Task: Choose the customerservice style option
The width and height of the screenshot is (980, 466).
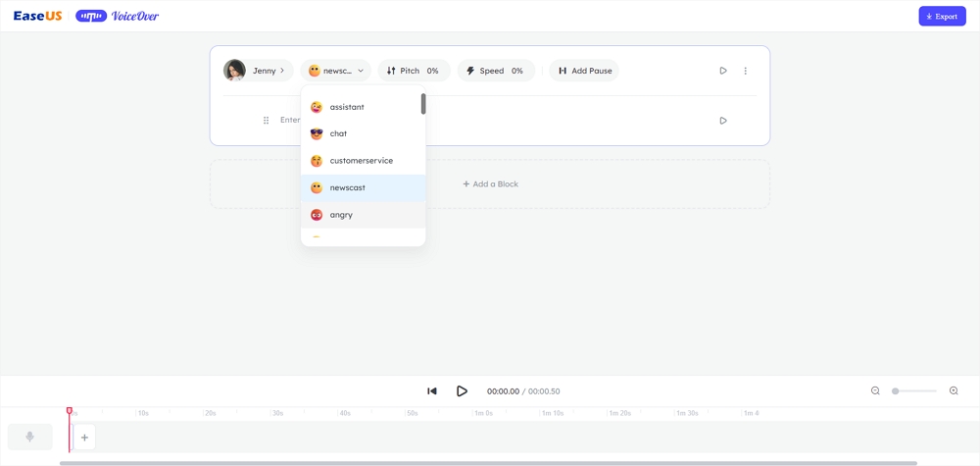Action: (x=361, y=161)
